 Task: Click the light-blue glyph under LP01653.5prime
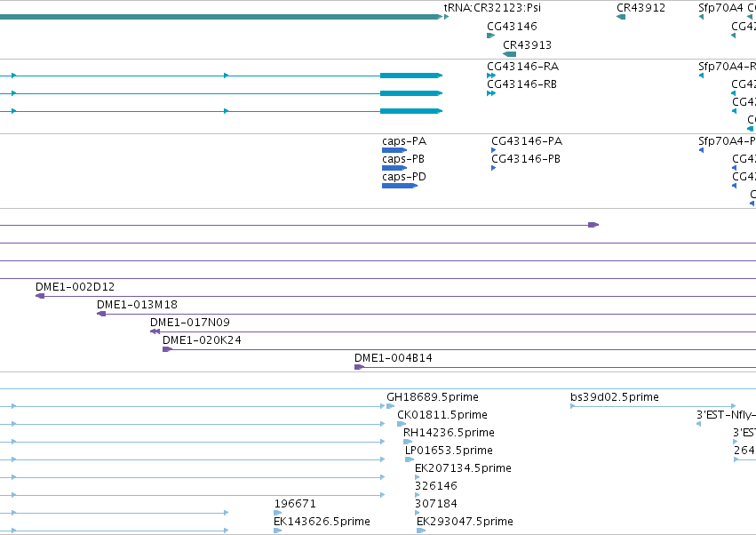pyautogui.click(x=410, y=459)
